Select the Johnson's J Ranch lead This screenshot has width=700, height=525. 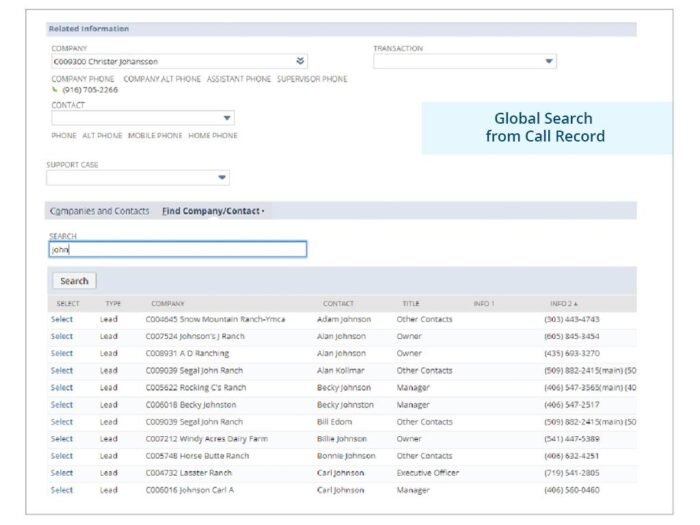tap(62, 336)
